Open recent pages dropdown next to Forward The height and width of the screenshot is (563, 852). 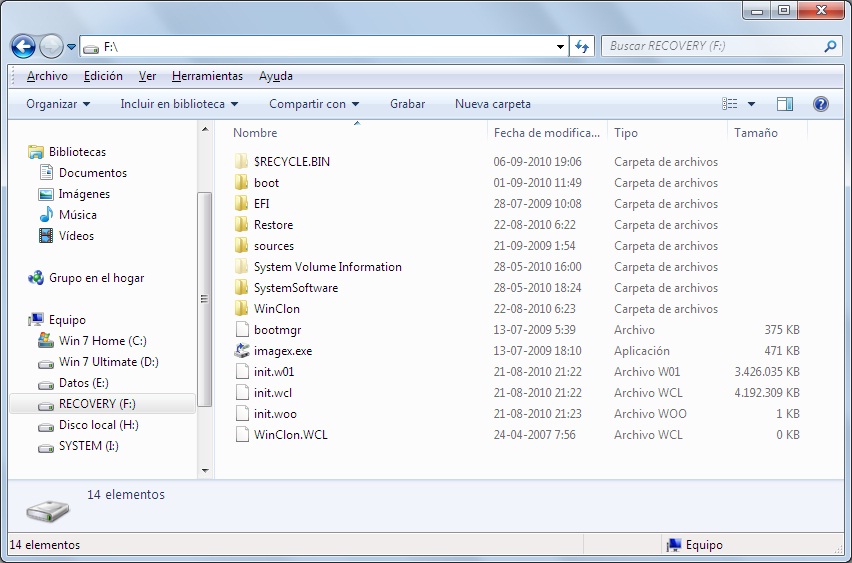[71, 47]
